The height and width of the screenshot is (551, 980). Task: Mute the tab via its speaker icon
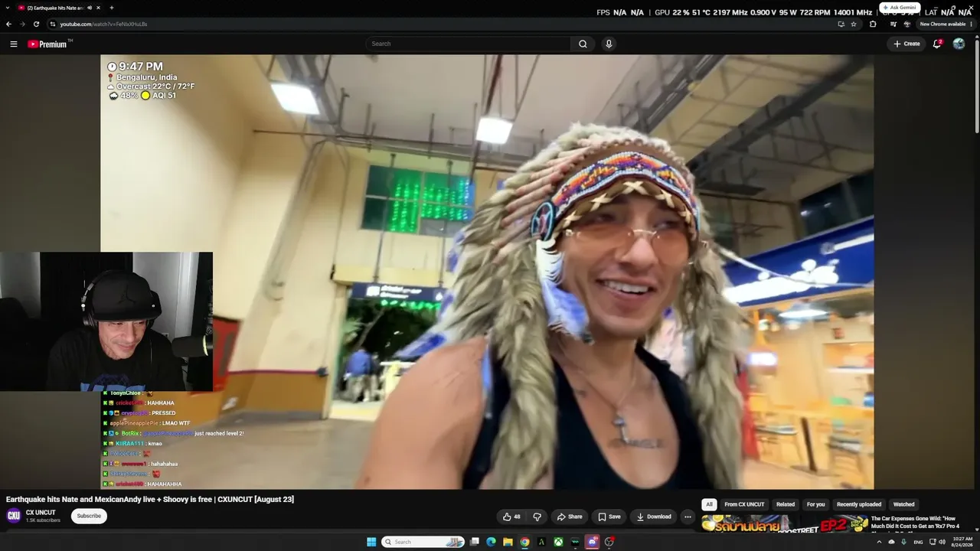(90, 8)
